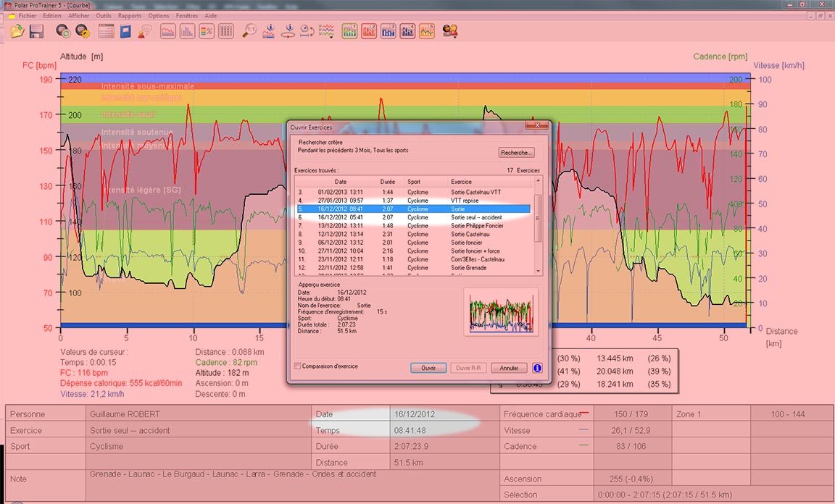Click the stopwatch with arrows icon

click(307, 31)
